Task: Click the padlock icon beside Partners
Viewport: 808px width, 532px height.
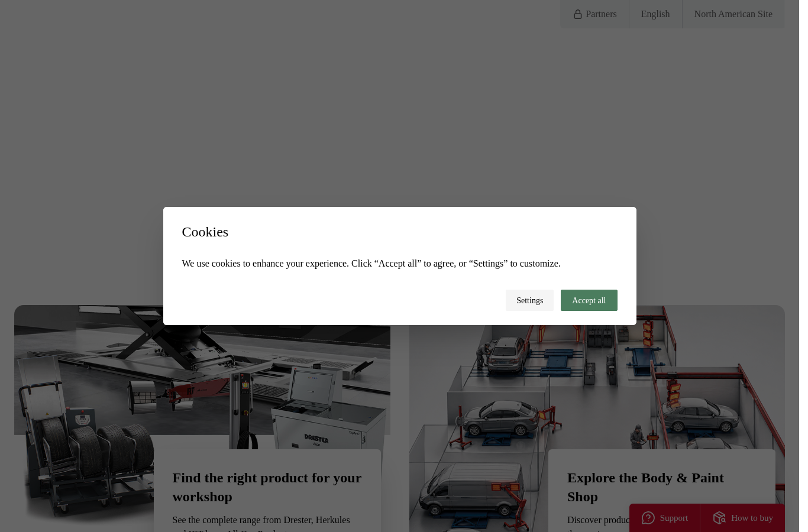Action: click(578, 14)
